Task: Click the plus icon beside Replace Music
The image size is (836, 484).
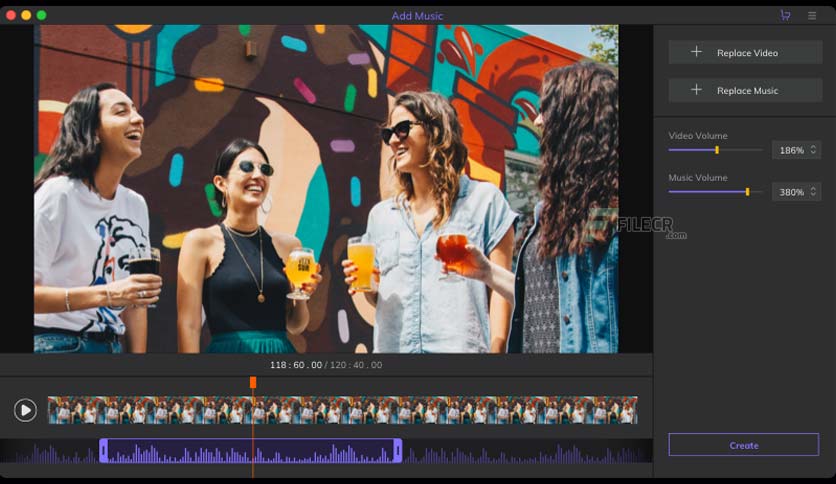Action: point(696,90)
